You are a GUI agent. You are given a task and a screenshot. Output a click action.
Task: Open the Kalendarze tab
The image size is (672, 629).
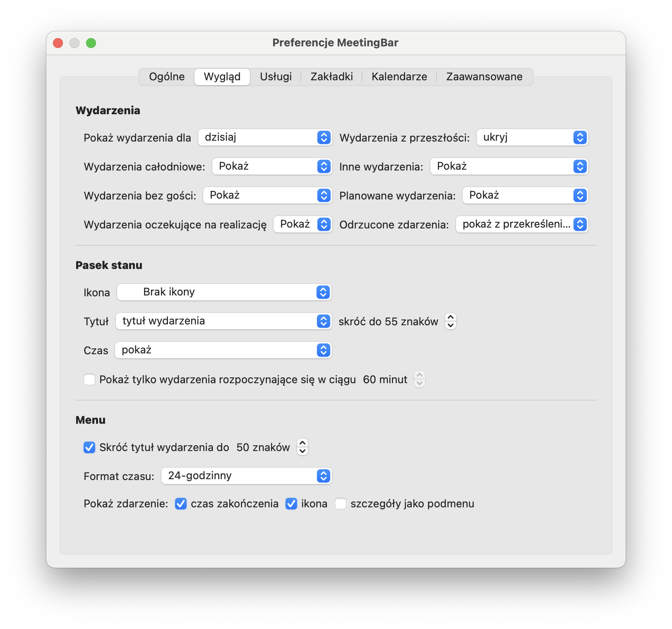point(399,77)
